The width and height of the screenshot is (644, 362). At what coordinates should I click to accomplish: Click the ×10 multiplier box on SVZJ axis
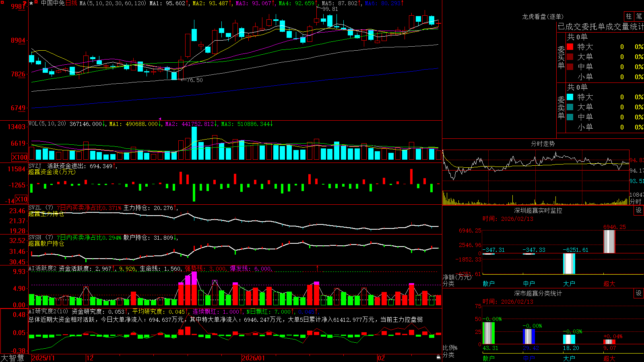point(21,199)
